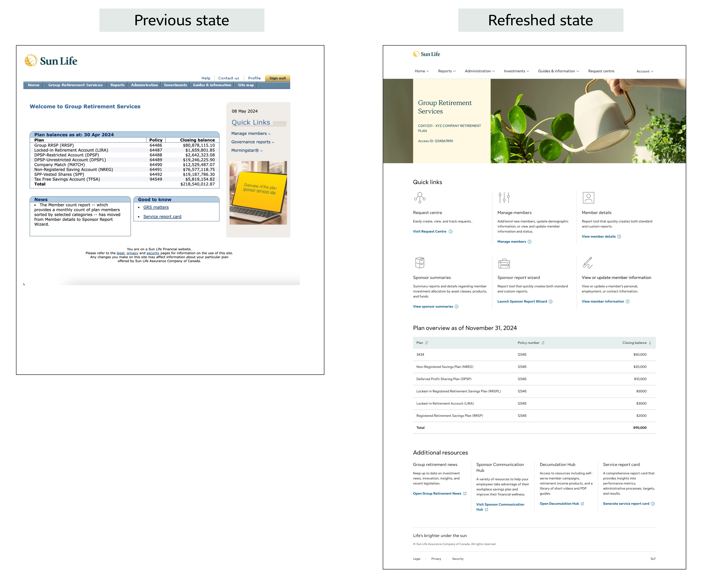Open the Site map tab in previous state
Viewport: 701px width, 588px height.
[246, 85]
